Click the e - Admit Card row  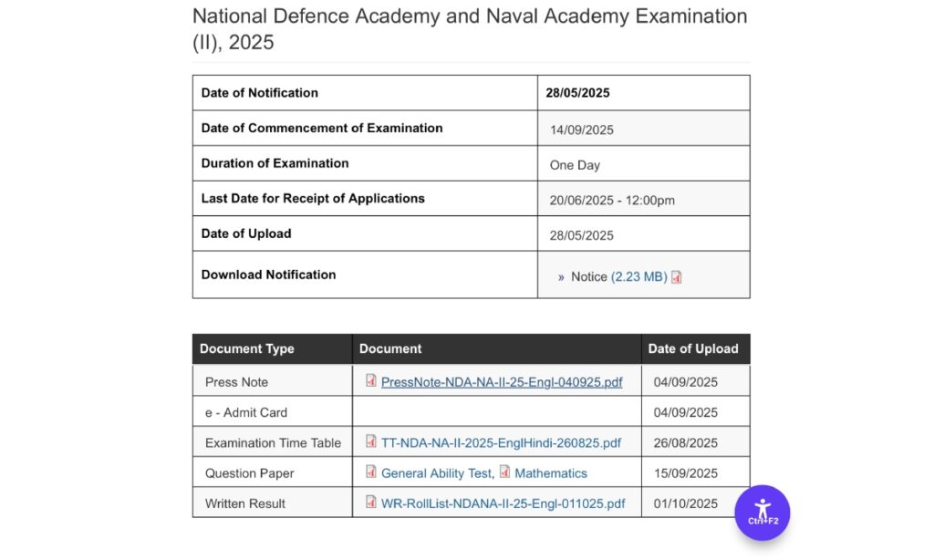pyautogui.click(x=244, y=411)
